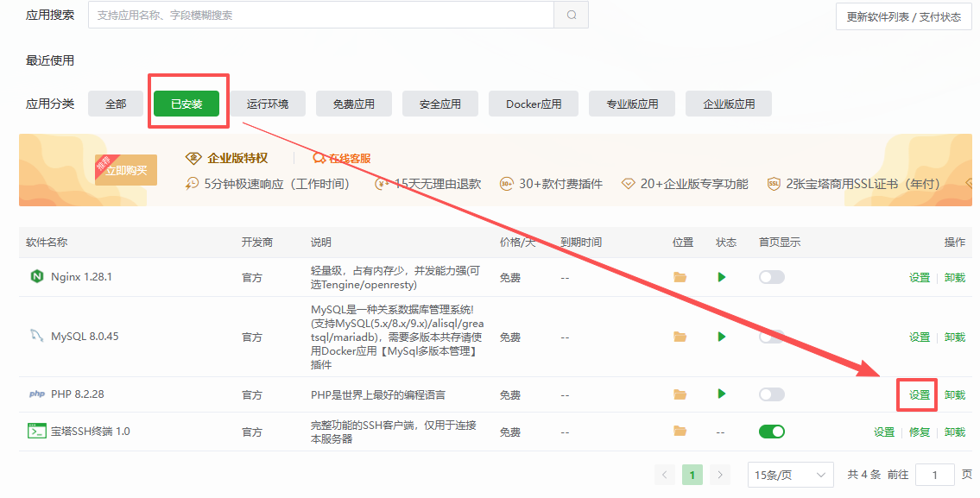Open the 15条/页 page size dropdown
The image size is (980, 498).
789,474
